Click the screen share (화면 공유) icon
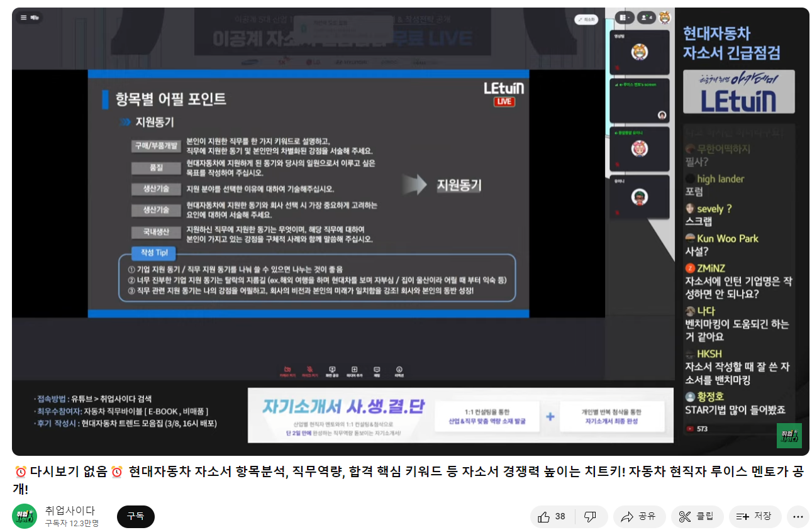Viewport: 812px width, 530px height. tap(332, 370)
